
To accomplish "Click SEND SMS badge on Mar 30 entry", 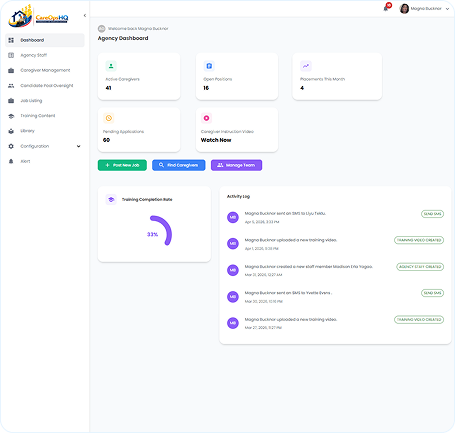I will point(432,293).
